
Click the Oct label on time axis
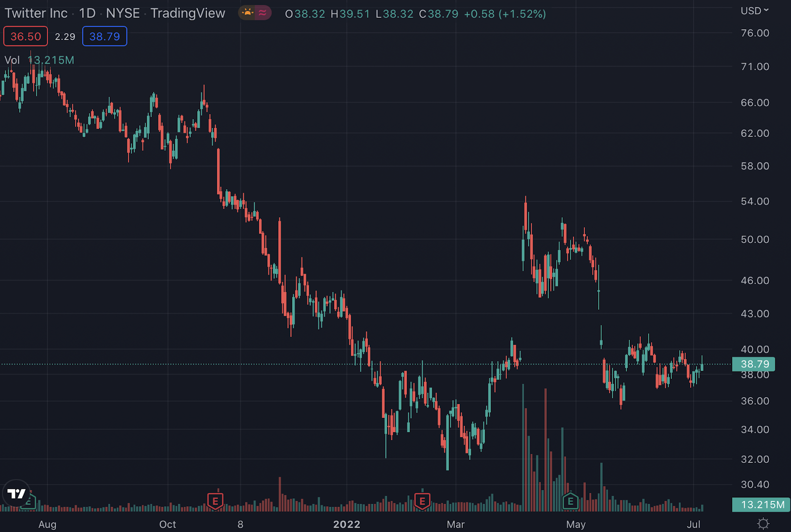point(168,525)
